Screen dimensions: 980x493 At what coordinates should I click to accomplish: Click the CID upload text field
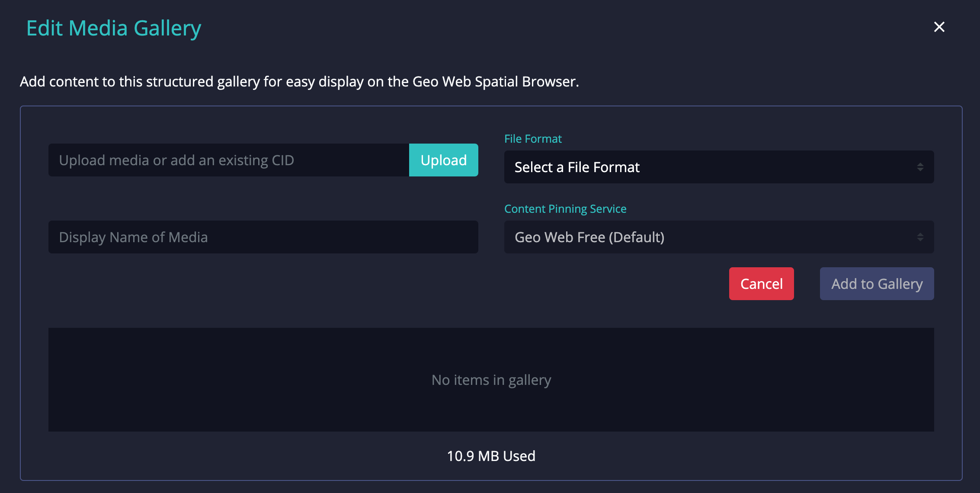[228, 160]
